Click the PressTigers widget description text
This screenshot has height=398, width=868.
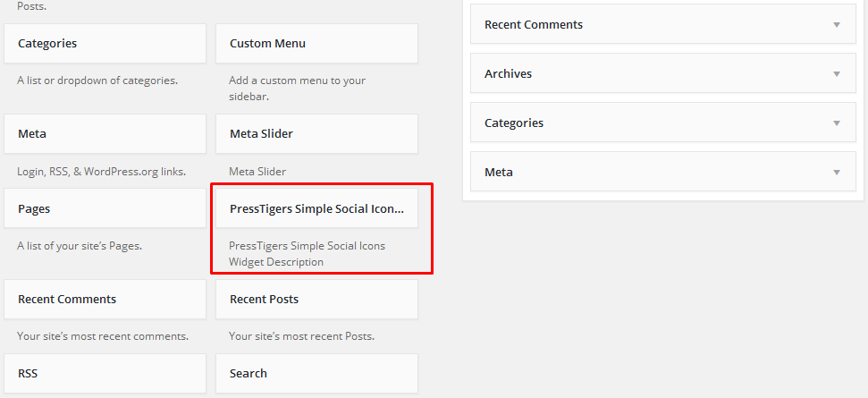tap(307, 254)
